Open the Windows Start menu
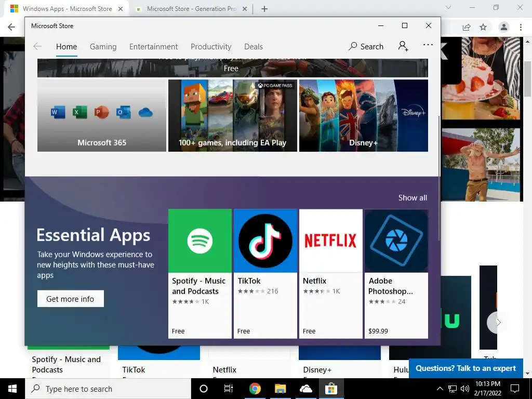The height and width of the screenshot is (399, 532). click(12, 389)
